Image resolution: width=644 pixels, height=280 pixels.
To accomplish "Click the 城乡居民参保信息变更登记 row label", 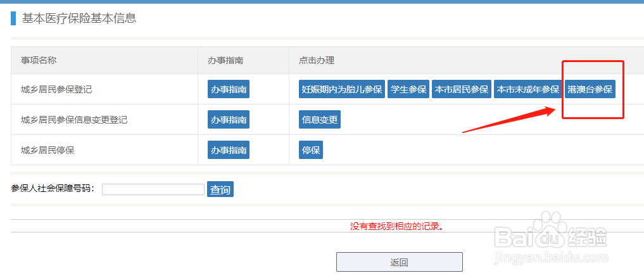I will point(74,120).
